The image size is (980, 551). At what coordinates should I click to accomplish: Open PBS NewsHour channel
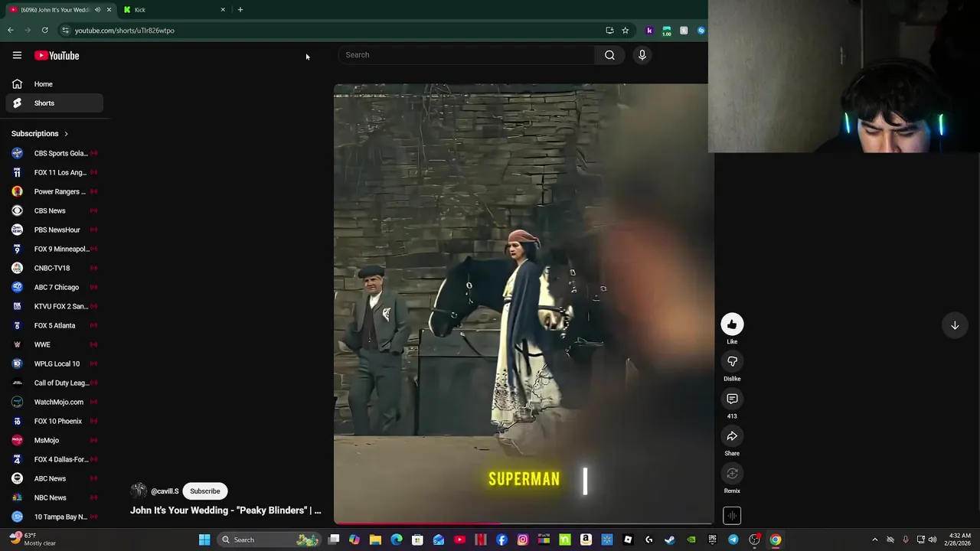(54, 230)
